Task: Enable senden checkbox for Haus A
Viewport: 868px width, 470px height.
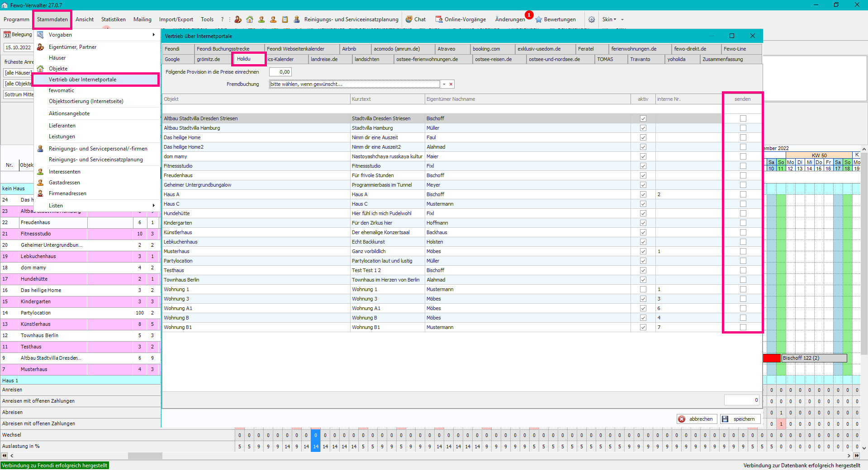Action: [x=743, y=194]
